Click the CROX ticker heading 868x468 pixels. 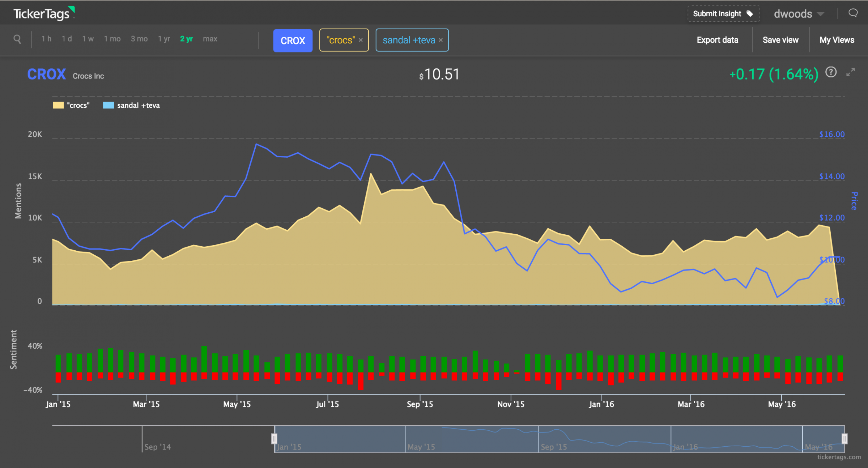[47, 75]
